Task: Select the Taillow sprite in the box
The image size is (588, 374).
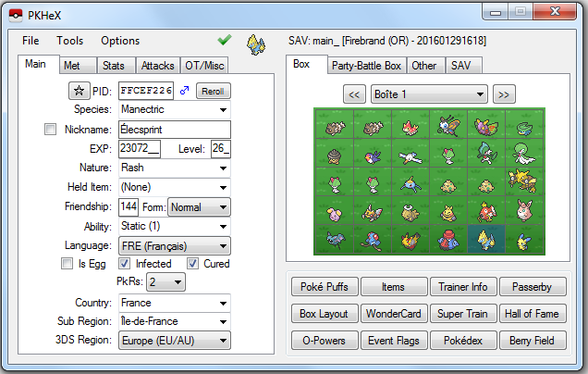Action: coord(373,157)
